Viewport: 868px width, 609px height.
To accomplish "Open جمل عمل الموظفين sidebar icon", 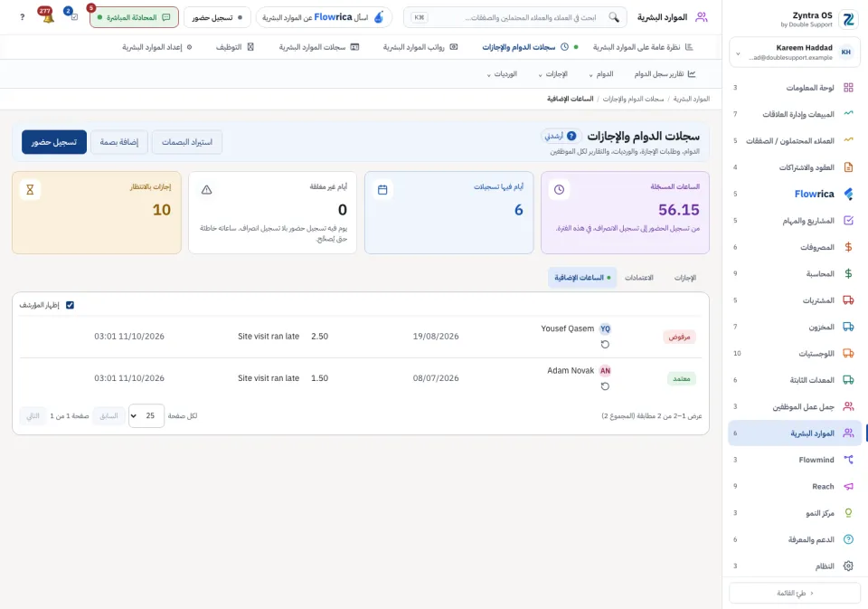I will 848,406.
